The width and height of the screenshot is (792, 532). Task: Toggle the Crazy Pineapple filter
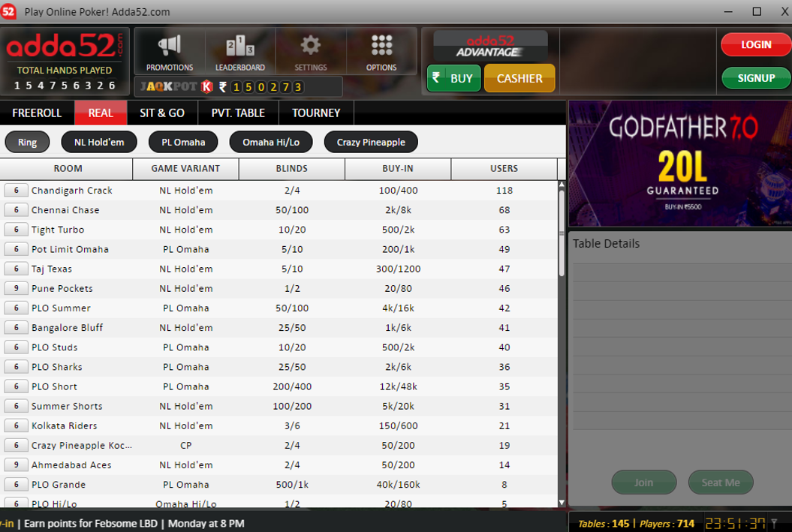pos(372,143)
